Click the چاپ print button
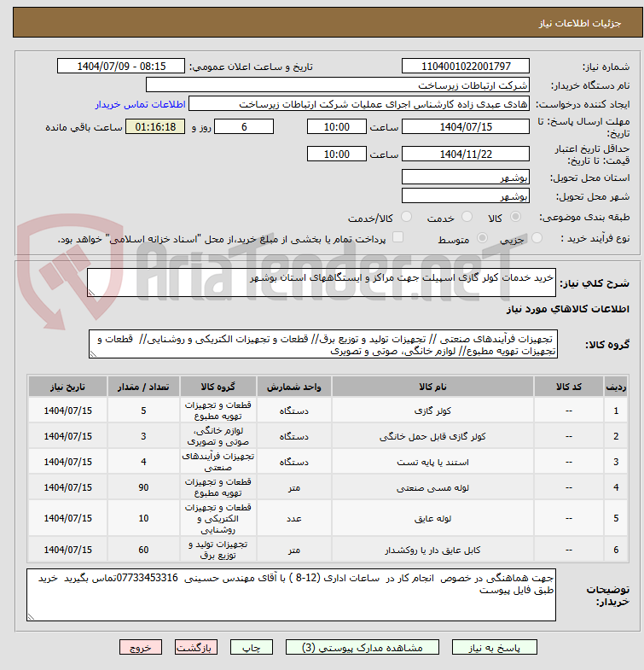Viewport: 644px width, 670px height. point(251,647)
